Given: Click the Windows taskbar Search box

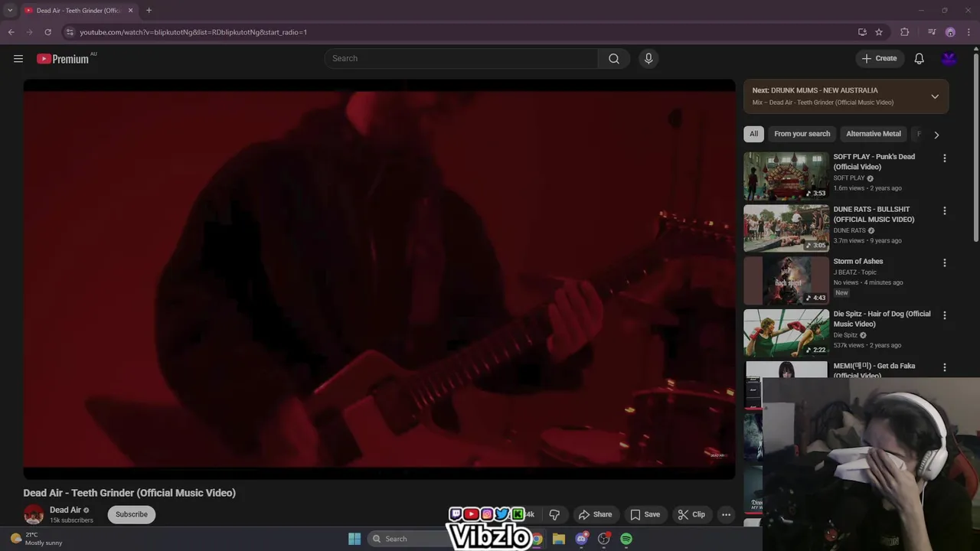Looking at the screenshot, I should 410,539.
